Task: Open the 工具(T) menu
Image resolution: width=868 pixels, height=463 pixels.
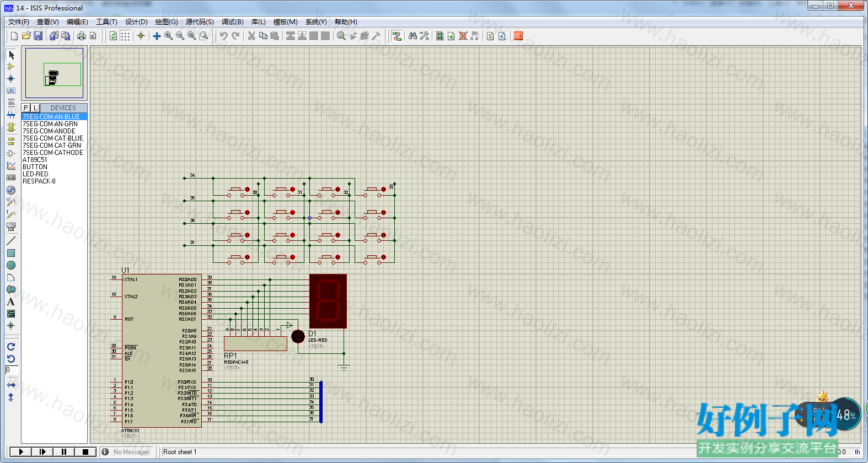Action: pos(106,22)
